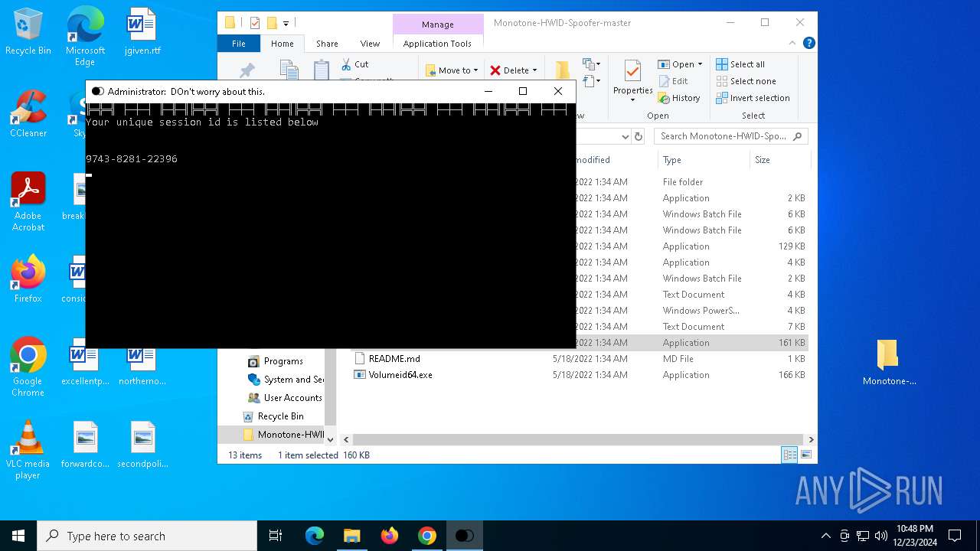Viewport: 980px width, 551px height.
Task: Click Edit in the Open group
Action: click(x=673, y=81)
